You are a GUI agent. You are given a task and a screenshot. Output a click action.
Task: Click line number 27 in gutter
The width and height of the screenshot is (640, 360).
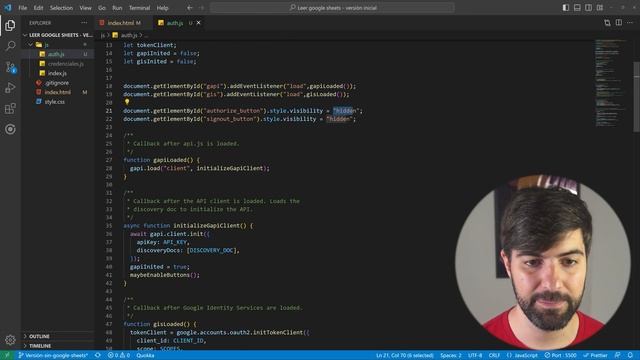[109, 160]
